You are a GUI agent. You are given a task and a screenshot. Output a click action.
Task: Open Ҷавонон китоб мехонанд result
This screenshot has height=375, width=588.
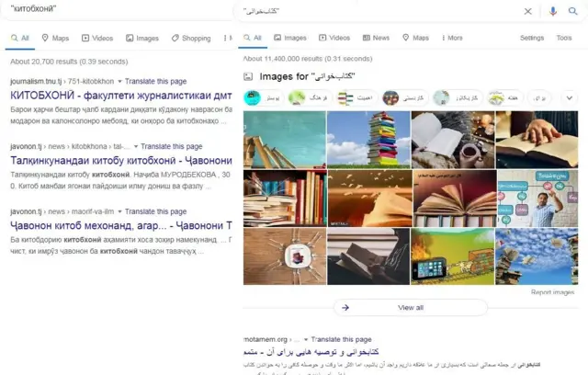point(120,226)
